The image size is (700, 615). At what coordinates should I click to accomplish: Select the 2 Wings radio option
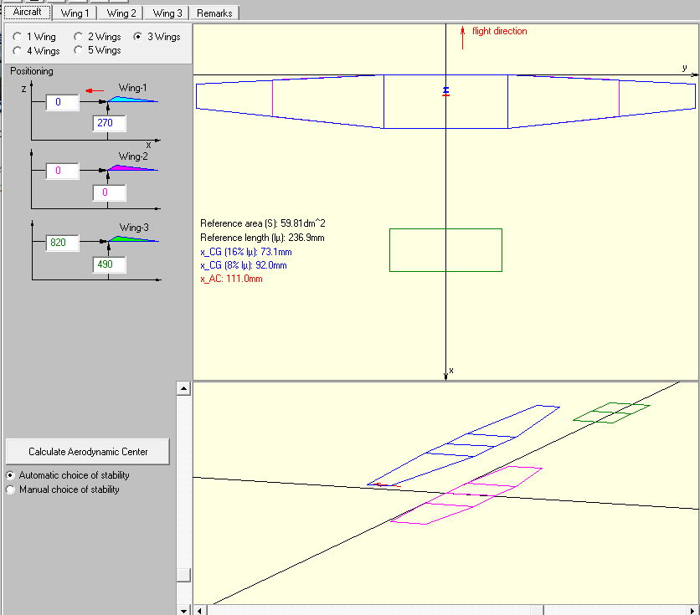[79, 37]
